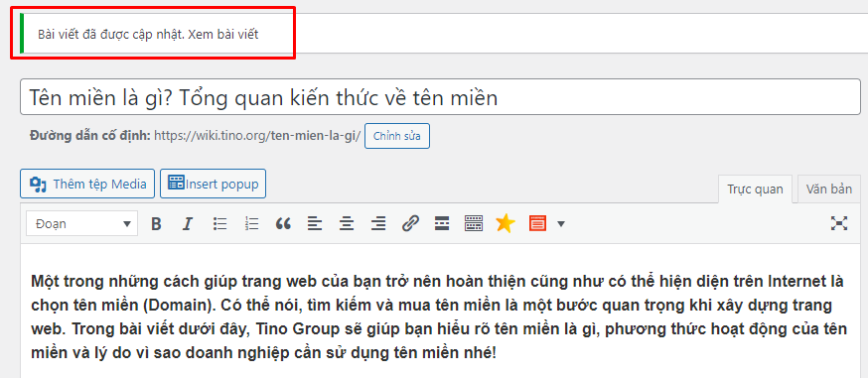Open the ten-mien-la-gi permalink URL
Image resolution: width=868 pixels, height=378 pixels.
pyautogui.click(x=257, y=136)
